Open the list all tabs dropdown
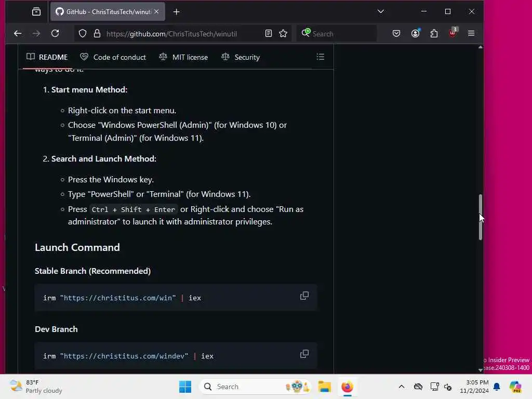 tap(381, 11)
